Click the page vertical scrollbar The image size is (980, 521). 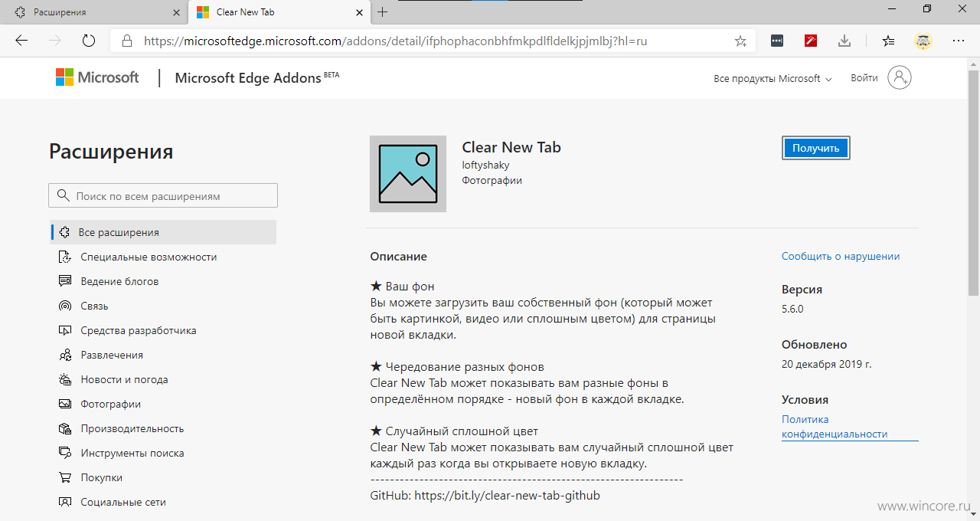pos(973,184)
